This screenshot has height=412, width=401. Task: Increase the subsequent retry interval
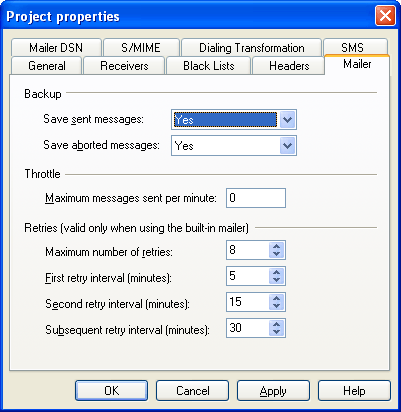click(x=276, y=324)
